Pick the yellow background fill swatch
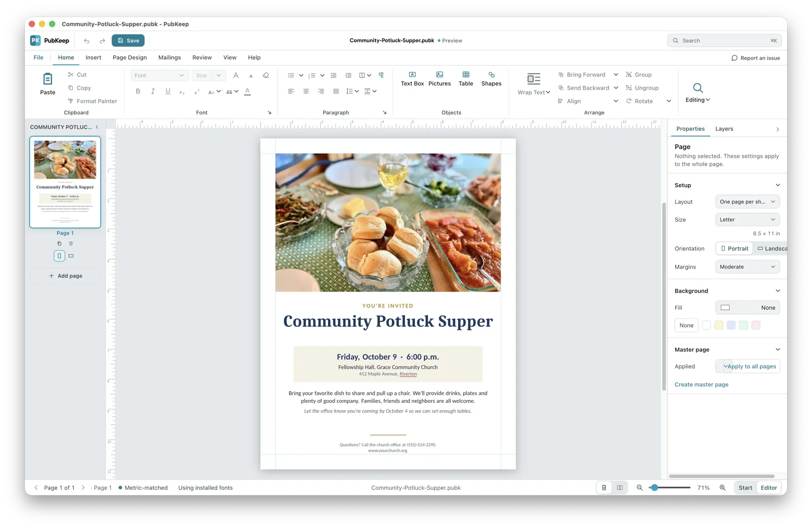 [719, 325]
